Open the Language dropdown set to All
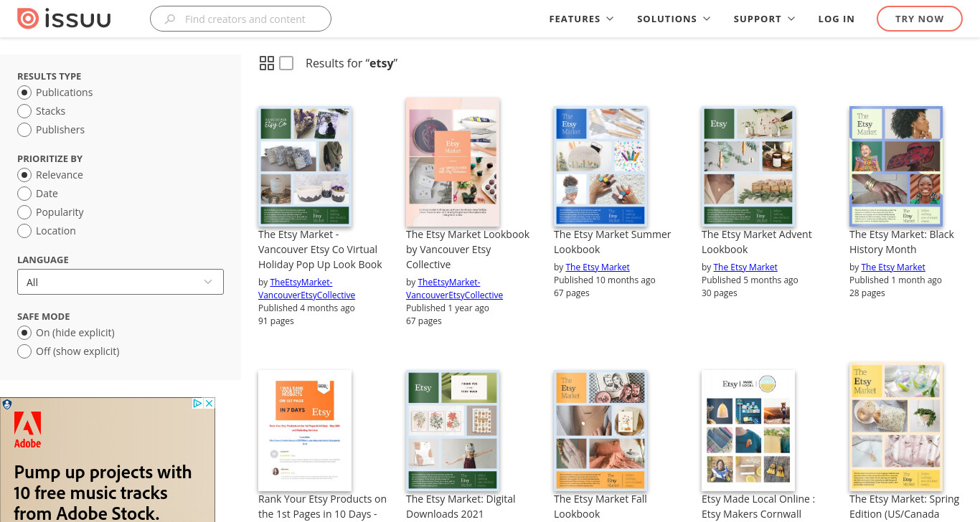This screenshot has width=980, height=522. tap(121, 282)
